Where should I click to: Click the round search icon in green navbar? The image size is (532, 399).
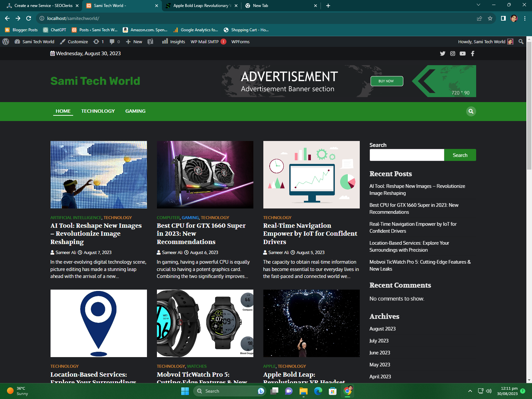pyautogui.click(x=471, y=111)
